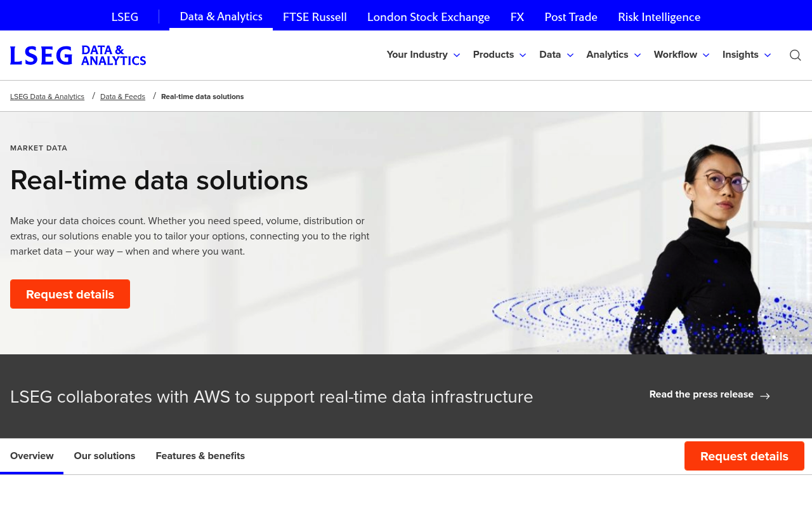This screenshot has height=508, width=812.
Task: Go to FTSE Russell site
Action: pos(315,17)
